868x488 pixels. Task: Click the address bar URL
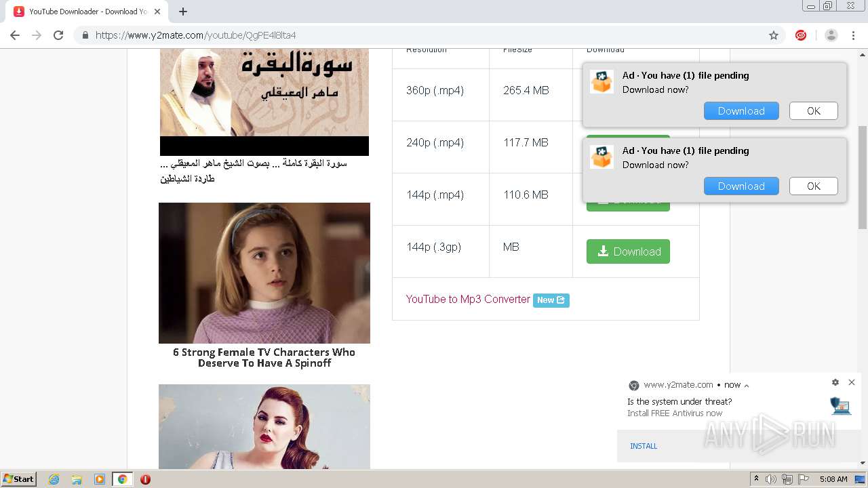coord(195,35)
